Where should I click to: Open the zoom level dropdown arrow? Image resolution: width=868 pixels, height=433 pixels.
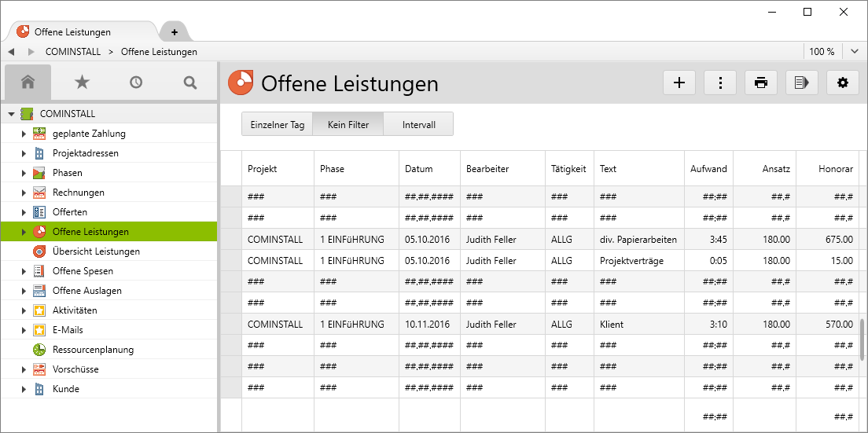point(855,52)
